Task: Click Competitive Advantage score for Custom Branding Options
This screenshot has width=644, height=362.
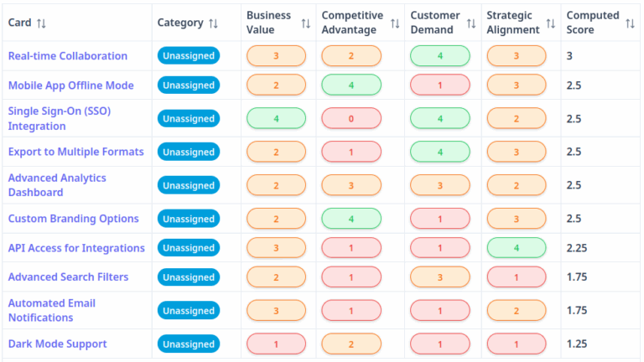Action: tap(351, 219)
